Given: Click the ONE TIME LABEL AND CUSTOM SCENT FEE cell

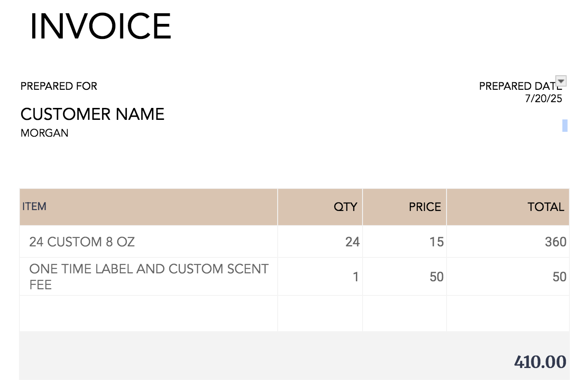Looking at the screenshot, I should pyautogui.click(x=149, y=276).
